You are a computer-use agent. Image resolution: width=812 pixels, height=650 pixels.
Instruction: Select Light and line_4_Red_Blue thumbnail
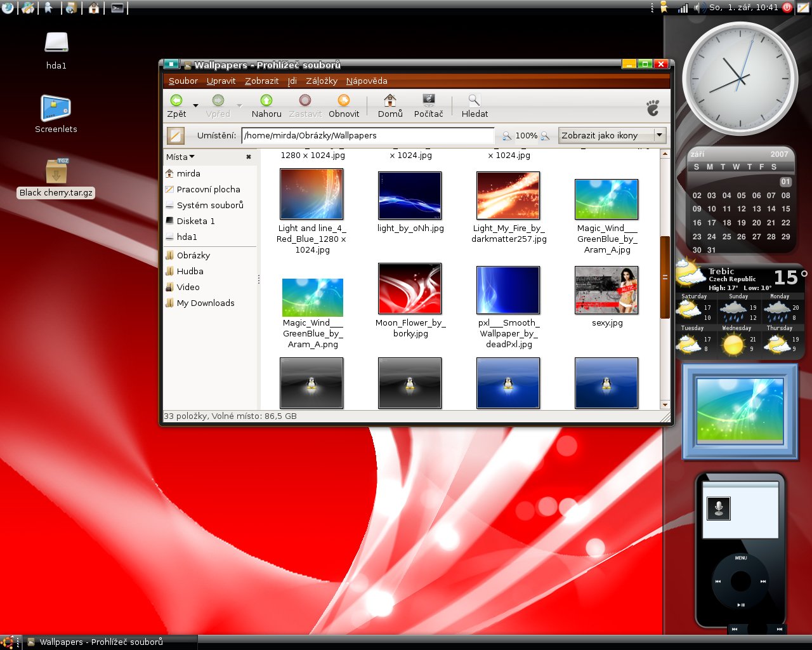(x=311, y=194)
